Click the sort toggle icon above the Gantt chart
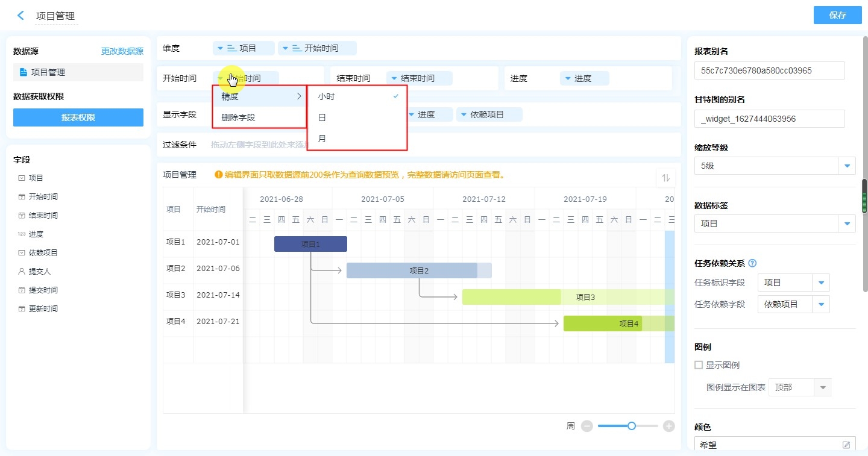Screen dimensions: 868x456 (x=665, y=178)
